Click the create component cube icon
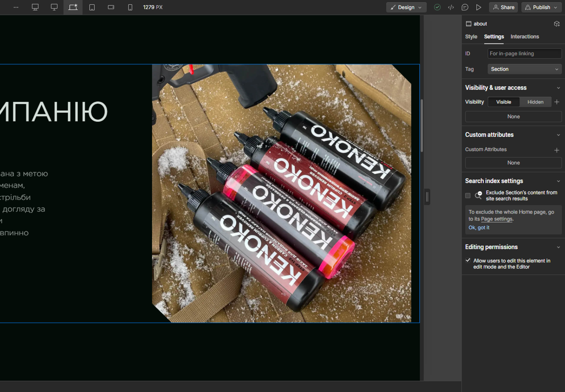This screenshot has height=392, width=565. pyautogui.click(x=557, y=24)
